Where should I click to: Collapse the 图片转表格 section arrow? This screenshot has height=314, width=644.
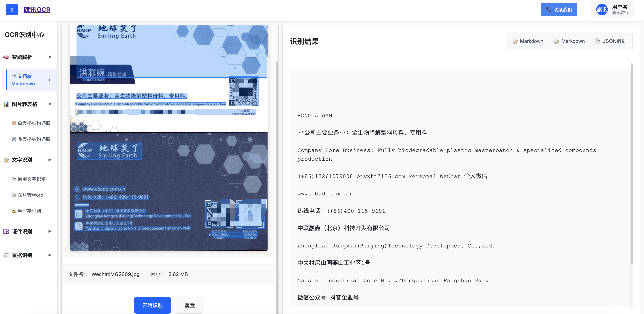[50, 104]
